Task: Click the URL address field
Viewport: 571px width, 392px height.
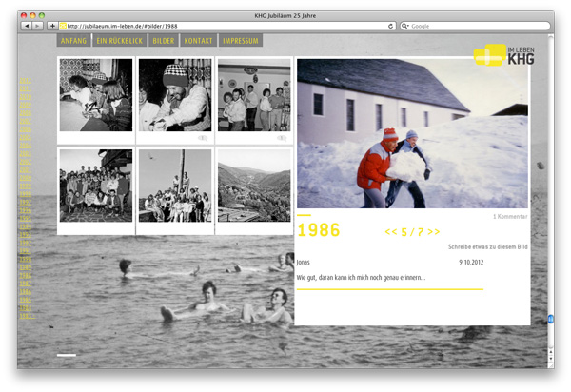Action: click(x=227, y=27)
